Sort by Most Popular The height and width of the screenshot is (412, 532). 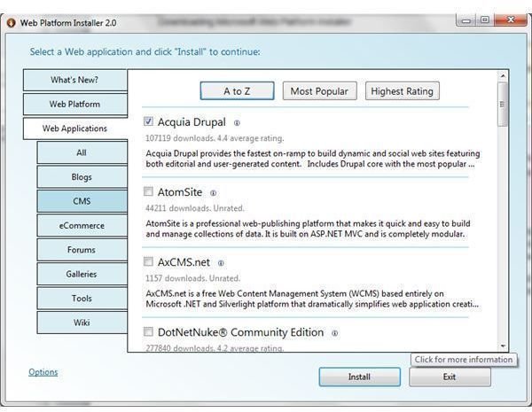tap(319, 91)
